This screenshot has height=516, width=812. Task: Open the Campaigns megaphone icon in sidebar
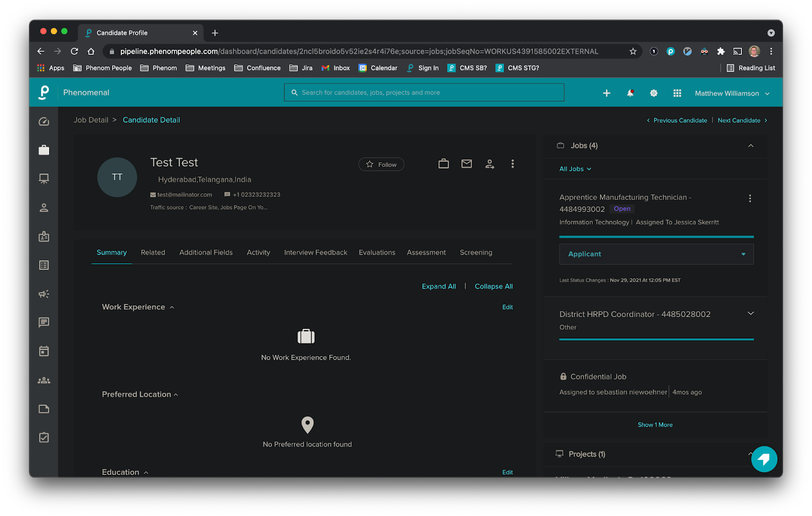[44, 294]
